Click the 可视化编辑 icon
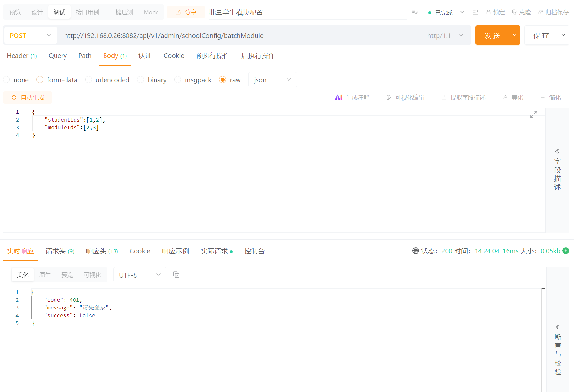 tap(389, 97)
